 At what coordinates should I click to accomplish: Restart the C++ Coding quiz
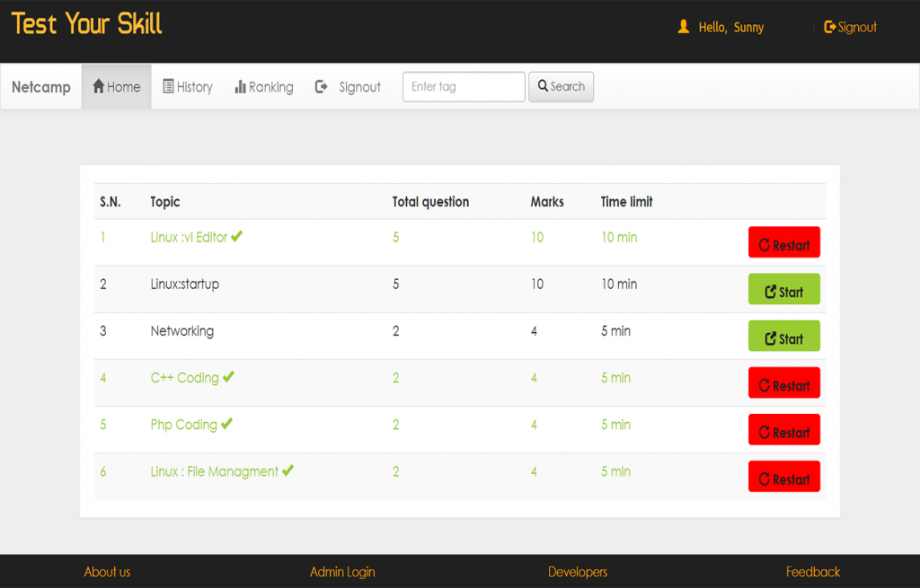[783, 382]
